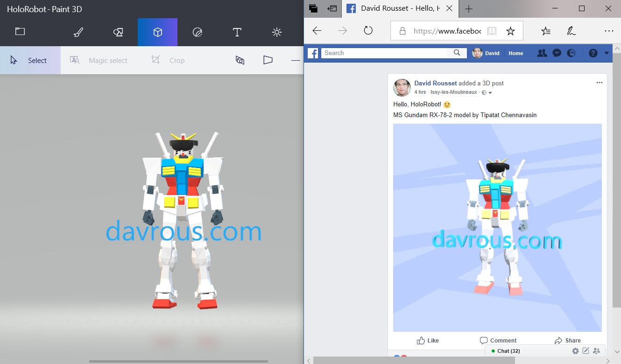This screenshot has height=364, width=621.
Task: Open the 2D shapes tool in Paint 3D
Action: click(x=118, y=32)
